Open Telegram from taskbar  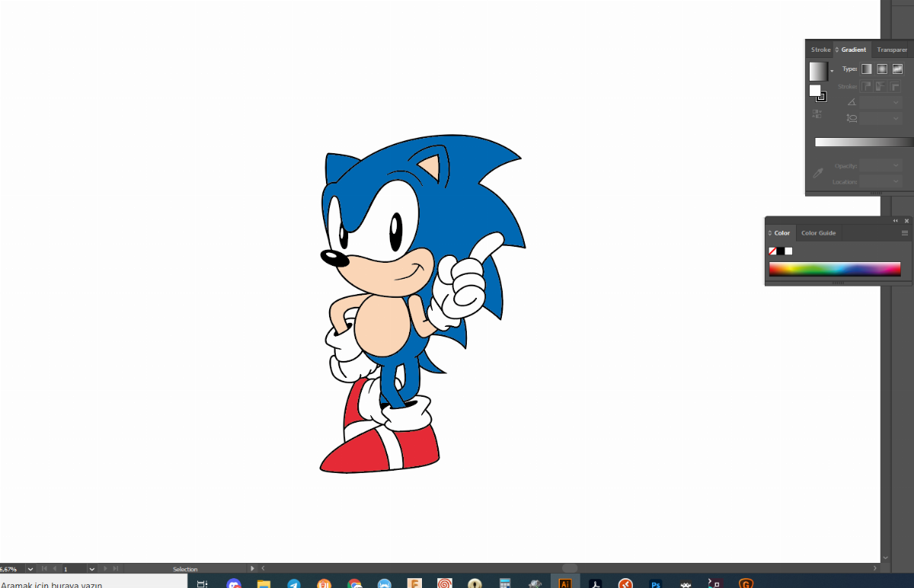coord(294,583)
